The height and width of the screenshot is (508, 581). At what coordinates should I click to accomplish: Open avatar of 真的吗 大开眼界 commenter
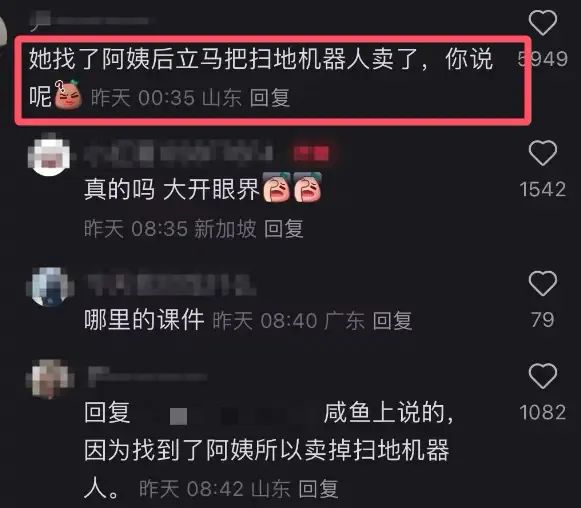(49, 154)
